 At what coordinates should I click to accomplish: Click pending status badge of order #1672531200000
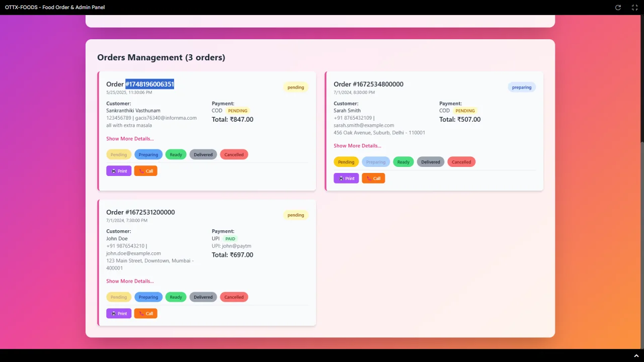pyautogui.click(x=296, y=215)
